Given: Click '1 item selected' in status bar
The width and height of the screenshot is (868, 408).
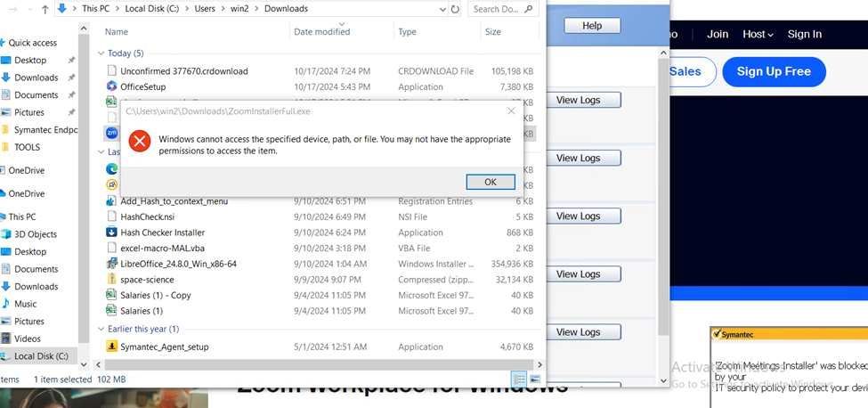Looking at the screenshot, I should point(62,379).
